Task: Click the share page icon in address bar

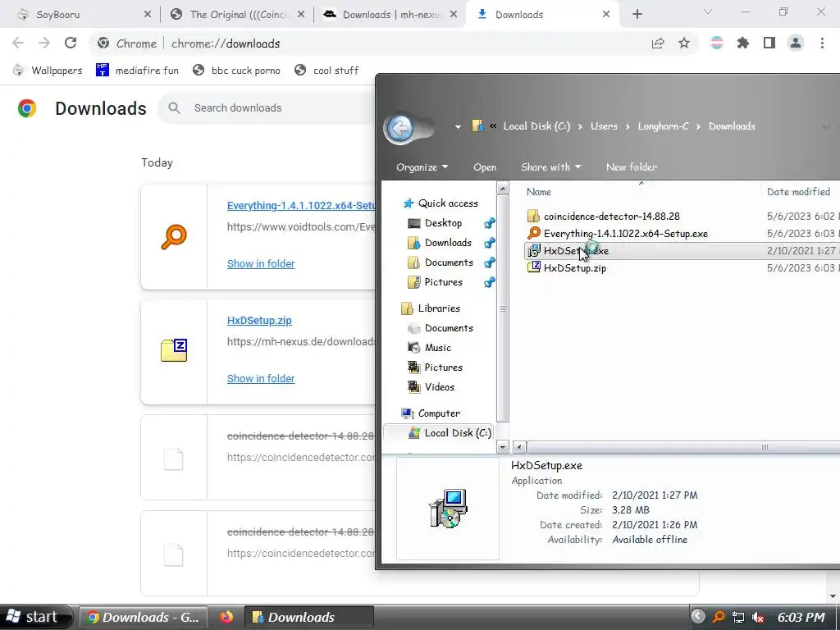Action: pos(658,43)
